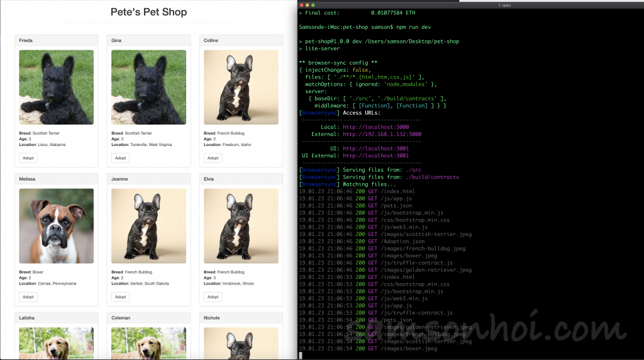
Task: Click Frieda's Scottish Terrier photo
Action: [x=56, y=87]
